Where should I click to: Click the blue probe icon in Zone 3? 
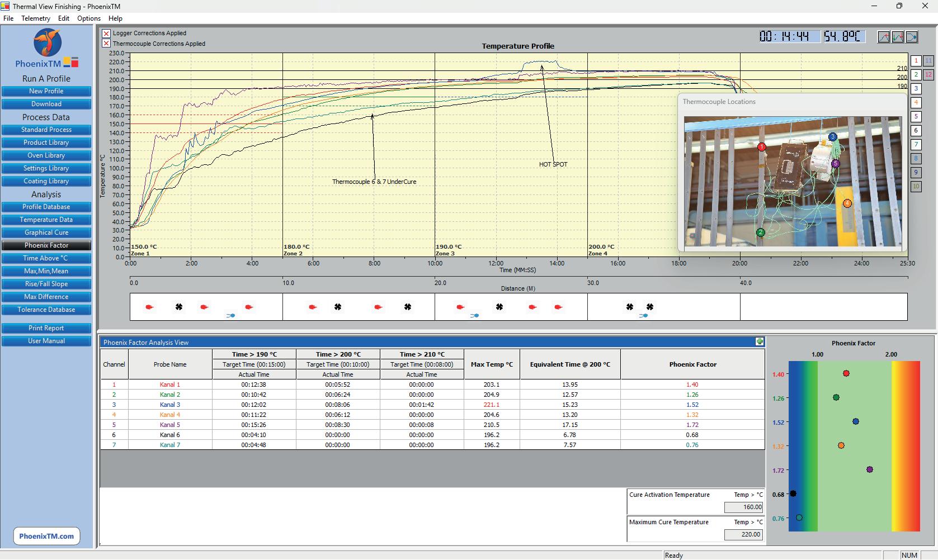tap(474, 316)
